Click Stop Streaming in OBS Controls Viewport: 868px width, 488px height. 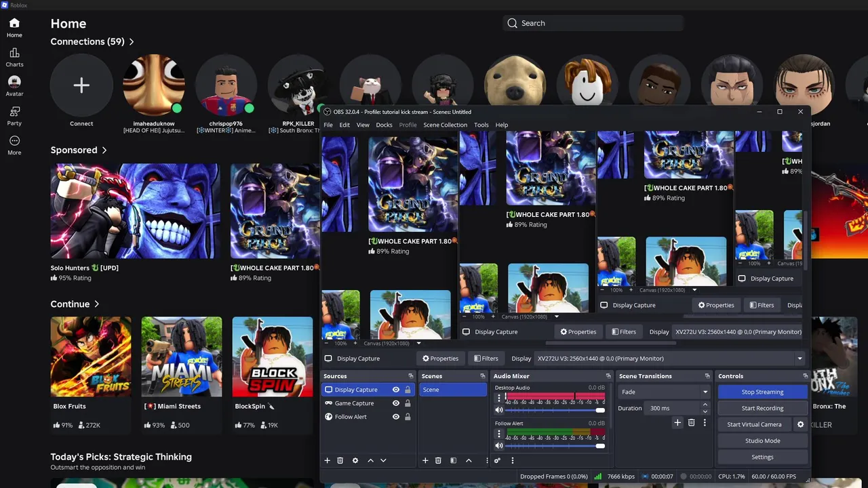pyautogui.click(x=762, y=392)
